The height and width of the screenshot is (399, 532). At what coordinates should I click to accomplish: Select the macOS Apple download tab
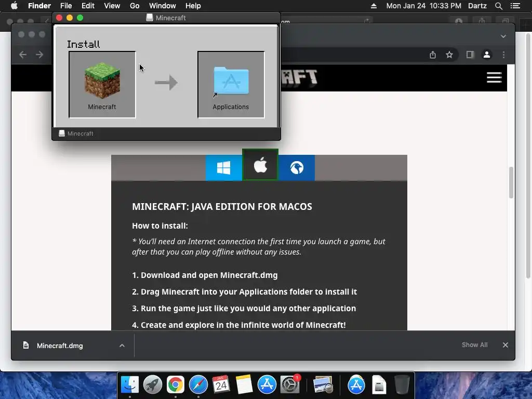tap(260, 165)
